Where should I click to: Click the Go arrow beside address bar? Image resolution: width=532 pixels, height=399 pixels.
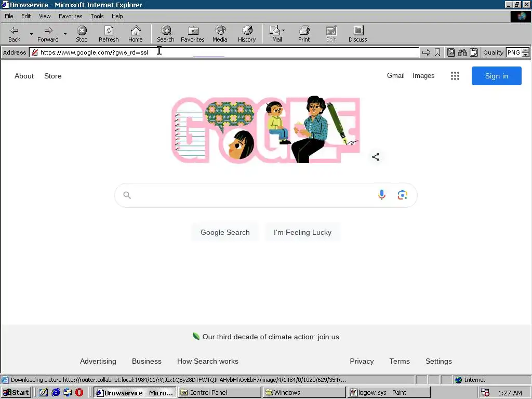(x=426, y=52)
